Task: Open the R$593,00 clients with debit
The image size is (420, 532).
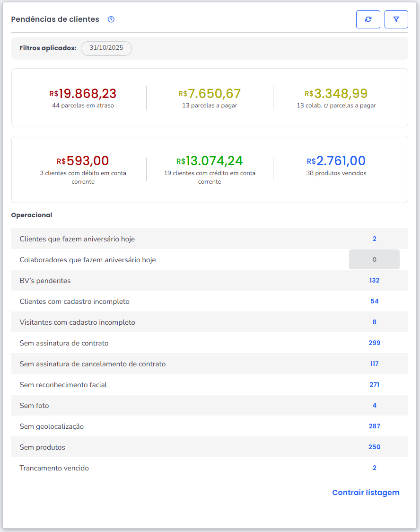Action: (83, 161)
